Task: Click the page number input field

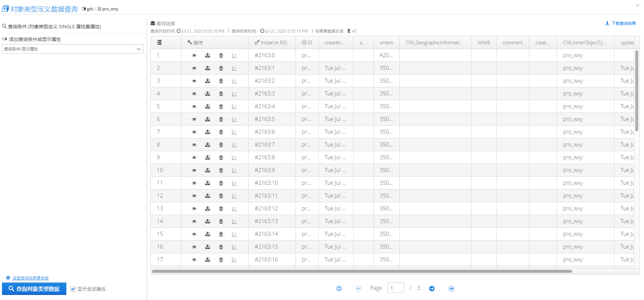Action: (x=396, y=288)
